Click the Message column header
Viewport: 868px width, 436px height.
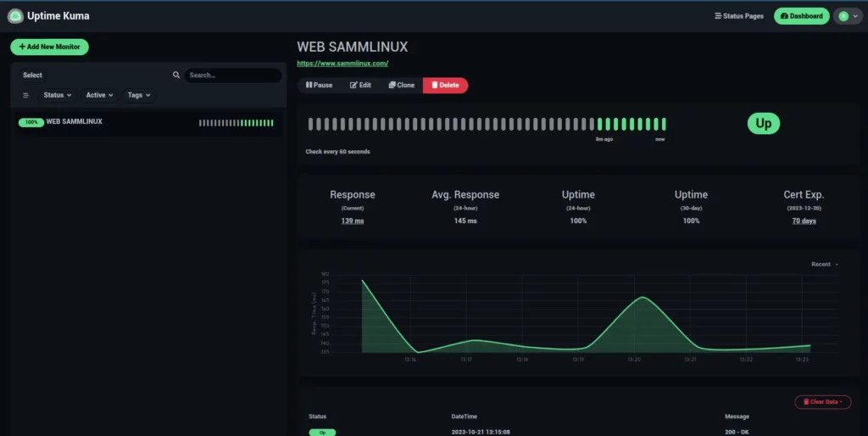[737, 416]
